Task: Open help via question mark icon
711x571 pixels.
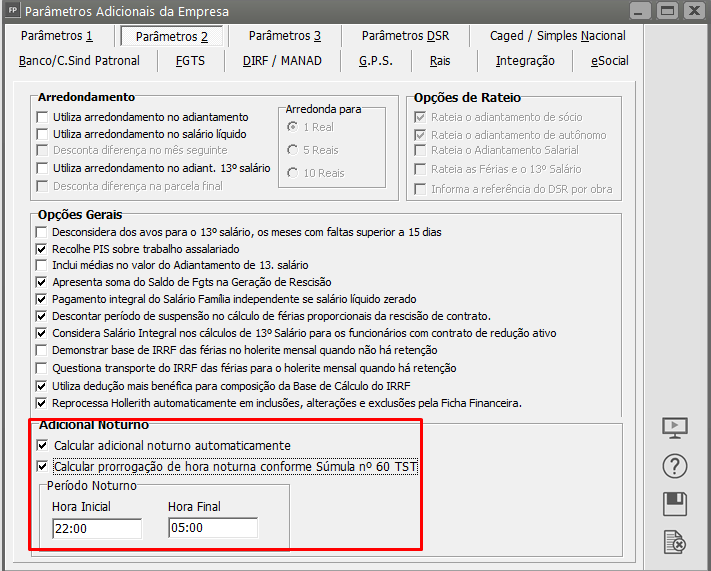Action: point(676,466)
